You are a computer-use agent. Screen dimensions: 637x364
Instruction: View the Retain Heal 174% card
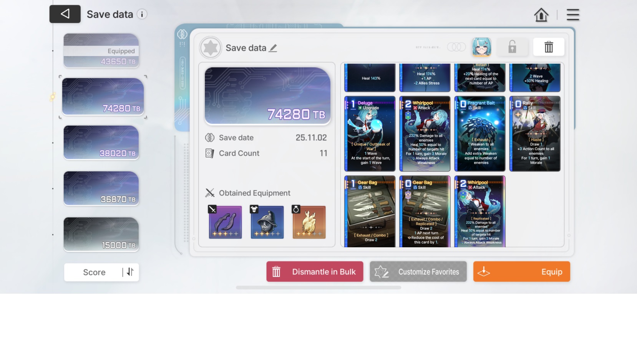480,78
